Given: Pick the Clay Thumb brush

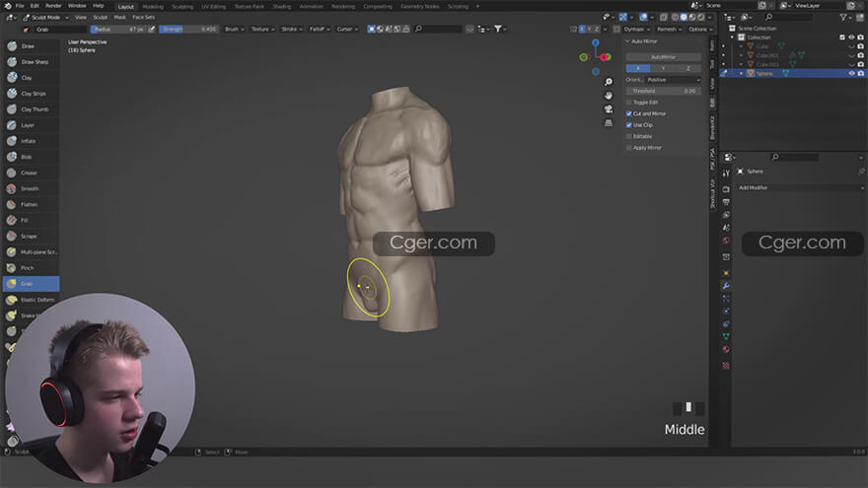Looking at the screenshot, I should 31,109.
